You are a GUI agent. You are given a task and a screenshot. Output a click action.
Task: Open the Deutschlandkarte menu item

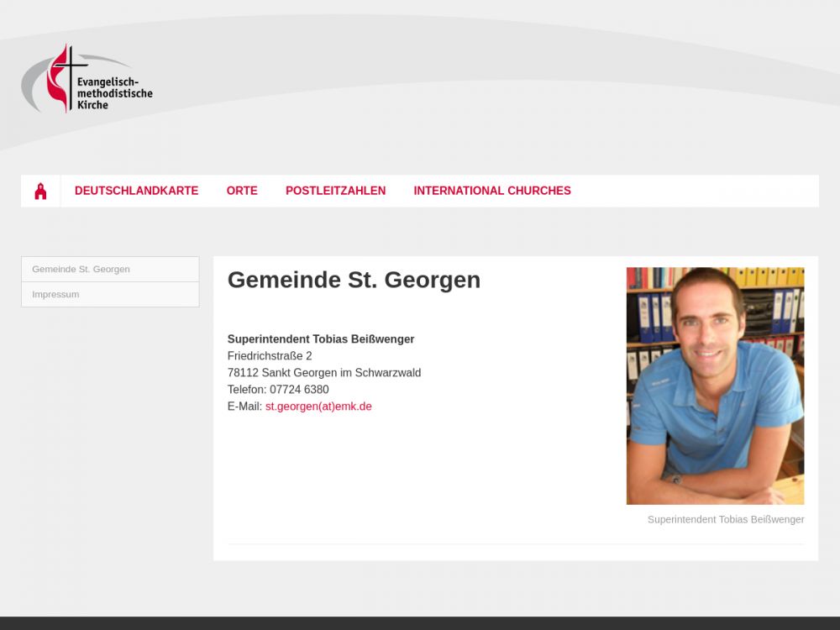(137, 191)
